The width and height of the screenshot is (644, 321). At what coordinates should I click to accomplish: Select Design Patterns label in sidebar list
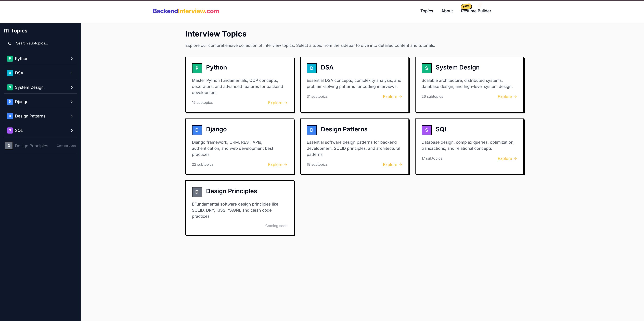(30, 116)
